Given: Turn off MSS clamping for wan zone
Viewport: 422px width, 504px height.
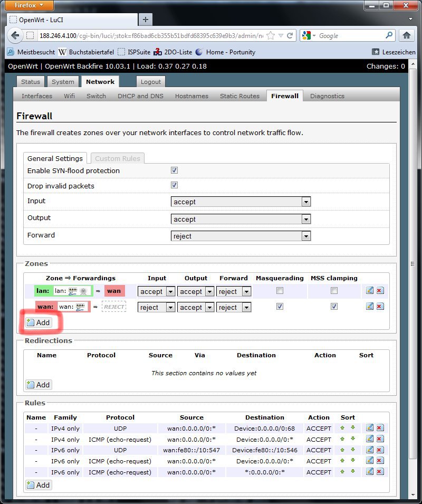Looking at the screenshot, I should pyautogui.click(x=333, y=306).
